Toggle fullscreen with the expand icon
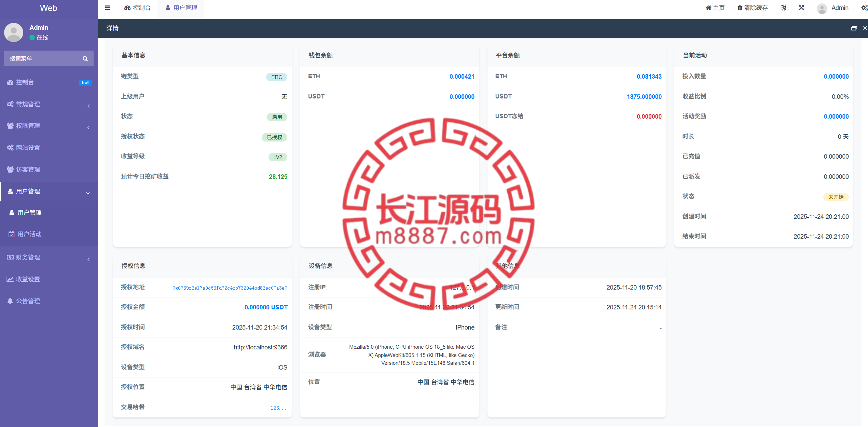 [801, 8]
